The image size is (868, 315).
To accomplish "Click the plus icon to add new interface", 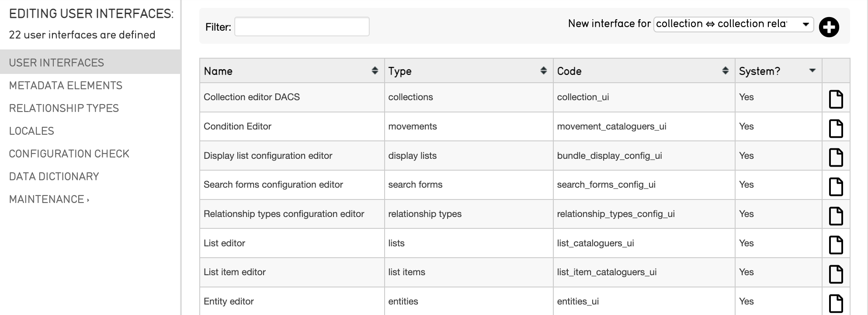I will pyautogui.click(x=829, y=27).
